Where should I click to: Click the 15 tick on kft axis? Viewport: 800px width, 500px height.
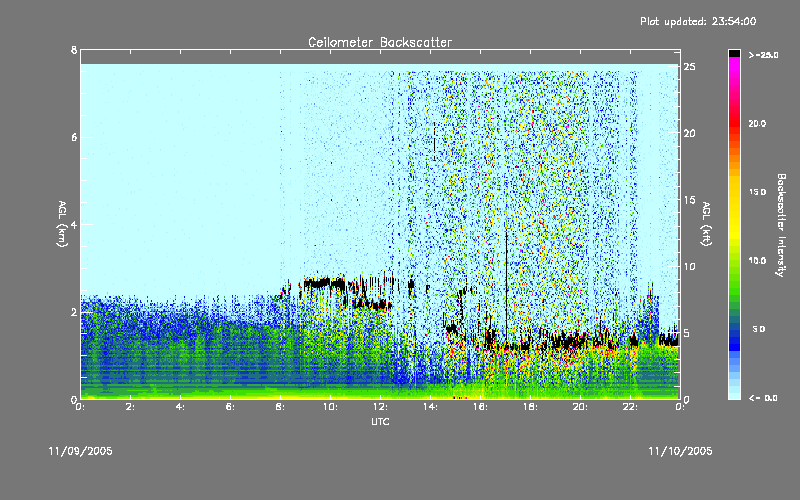tap(690, 200)
